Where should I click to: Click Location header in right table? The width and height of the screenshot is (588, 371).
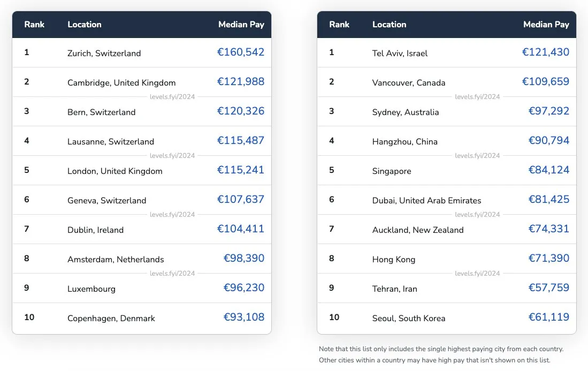[x=390, y=25]
